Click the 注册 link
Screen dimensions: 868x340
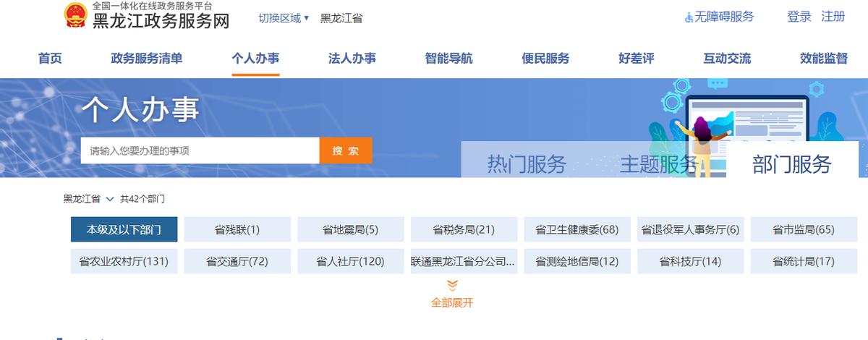pyautogui.click(x=833, y=17)
